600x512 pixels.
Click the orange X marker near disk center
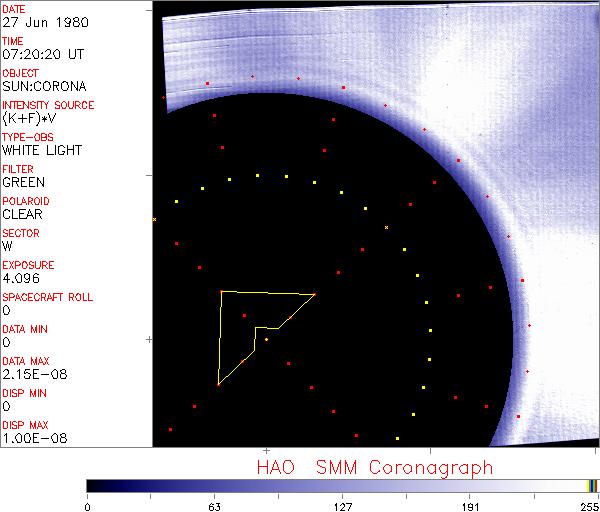(386, 229)
